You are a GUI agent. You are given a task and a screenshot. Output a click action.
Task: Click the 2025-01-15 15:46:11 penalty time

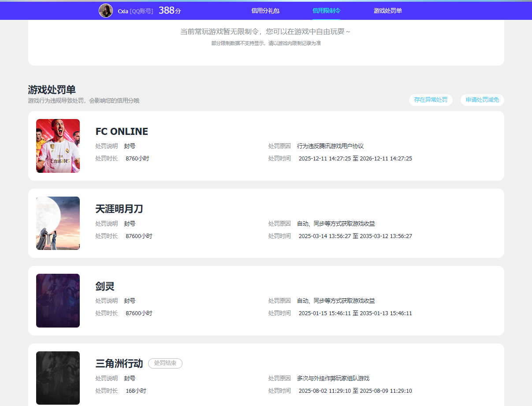tap(355, 313)
